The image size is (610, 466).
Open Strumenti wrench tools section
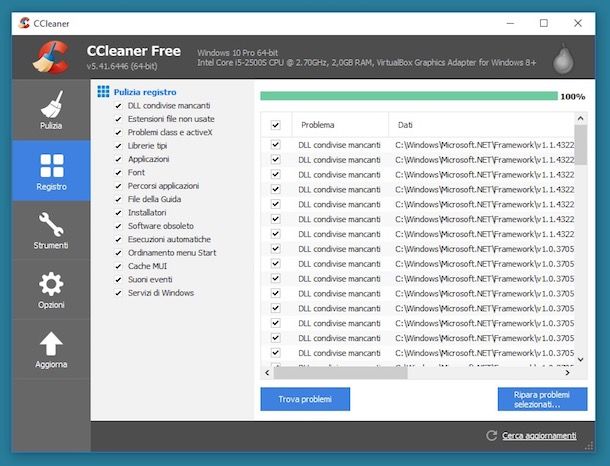click(x=51, y=230)
